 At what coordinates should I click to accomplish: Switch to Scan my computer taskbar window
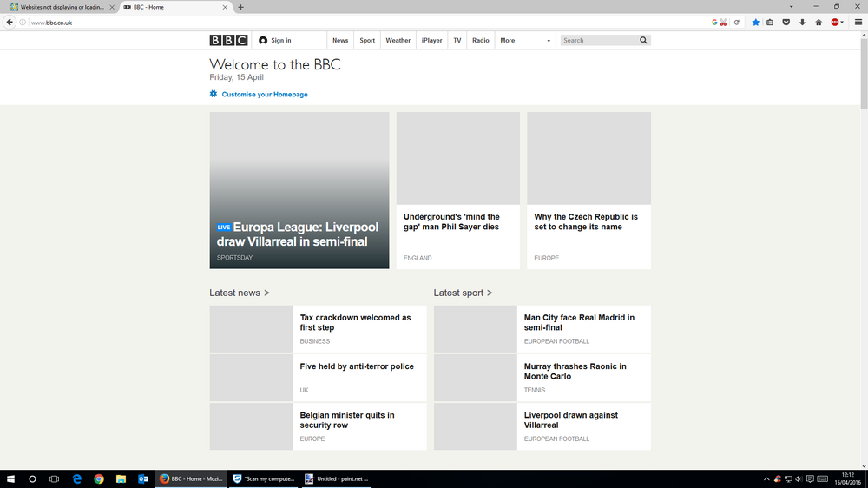(264, 479)
